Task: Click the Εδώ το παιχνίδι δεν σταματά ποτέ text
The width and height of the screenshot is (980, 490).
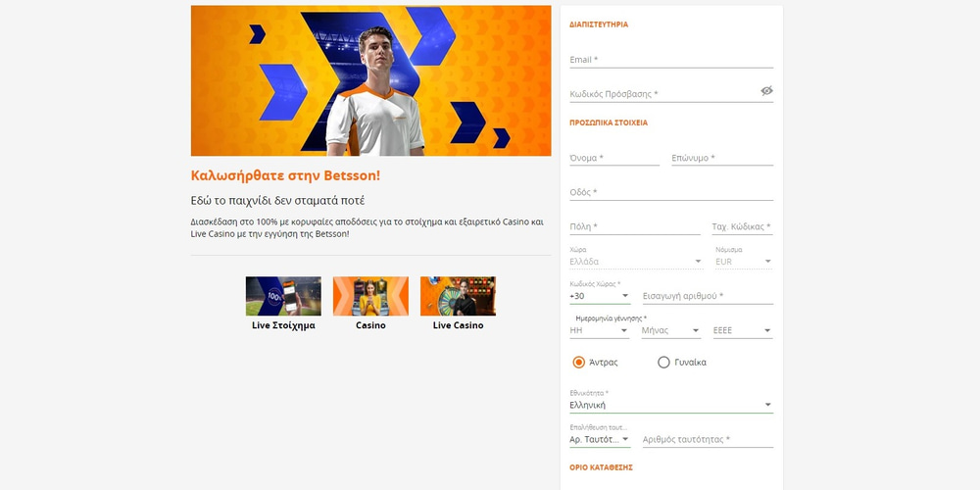Action: click(x=277, y=201)
